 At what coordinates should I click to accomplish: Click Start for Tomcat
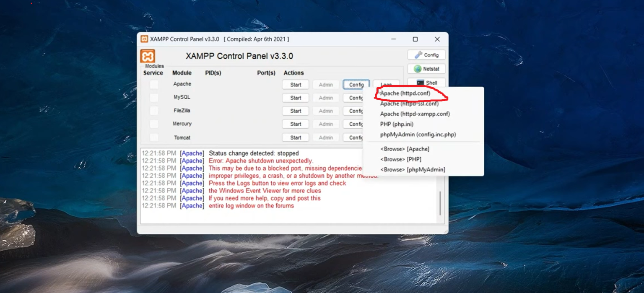point(295,137)
